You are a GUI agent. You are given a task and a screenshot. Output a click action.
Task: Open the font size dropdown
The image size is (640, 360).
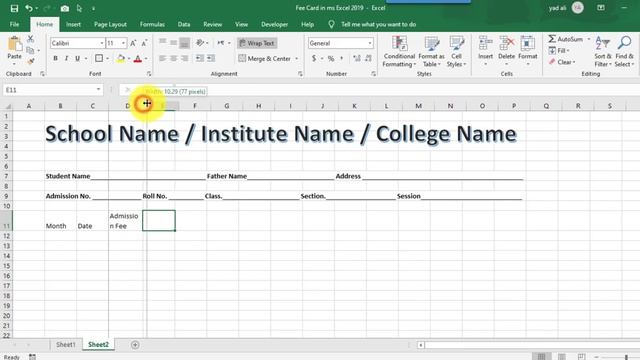123,43
